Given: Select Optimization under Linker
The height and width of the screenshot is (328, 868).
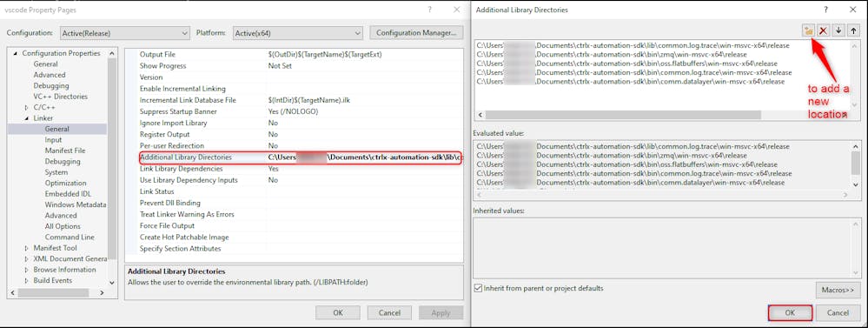Looking at the screenshot, I should click(x=65, y=183).
